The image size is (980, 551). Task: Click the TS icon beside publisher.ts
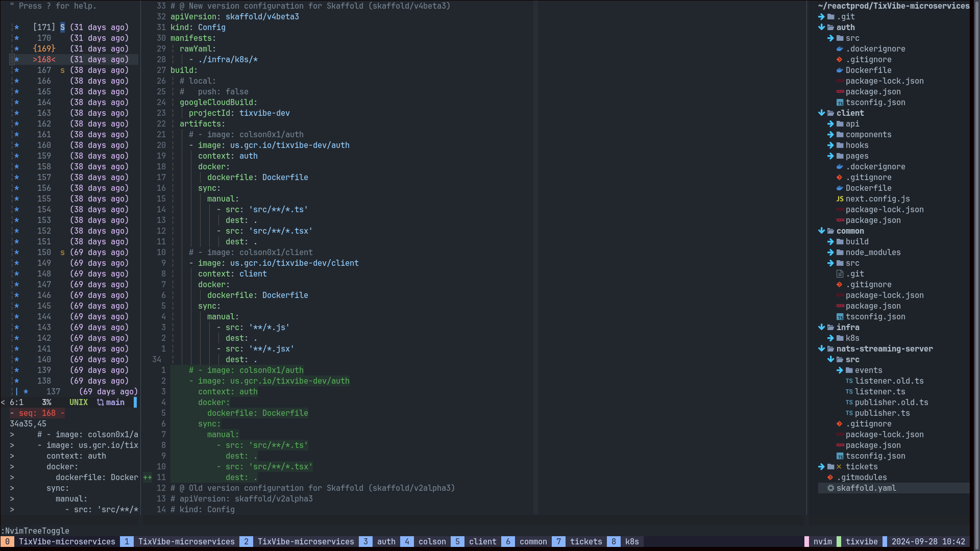pos(849,413)
